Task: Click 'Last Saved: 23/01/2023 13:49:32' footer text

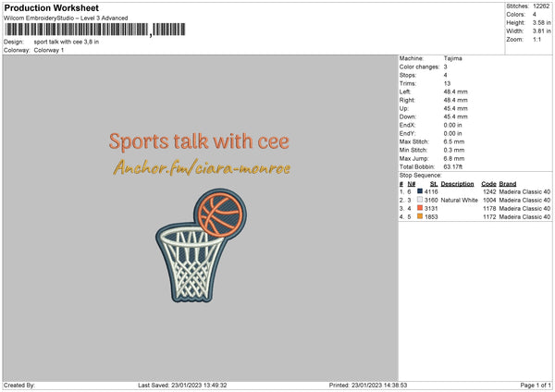Action: pyautogui.click(x=182, y=386)
